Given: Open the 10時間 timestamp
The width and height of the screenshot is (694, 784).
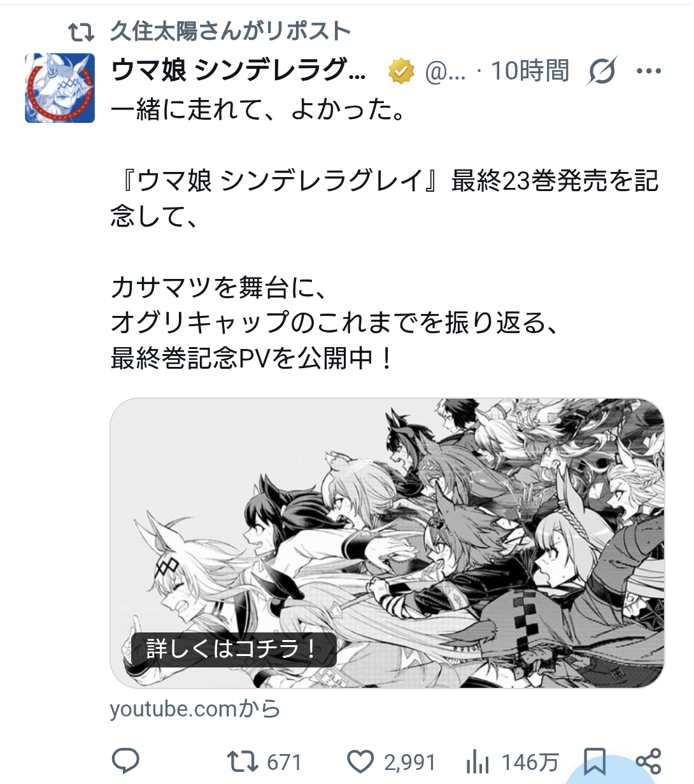Looking at the screenshot, I should tap(530, 71).
